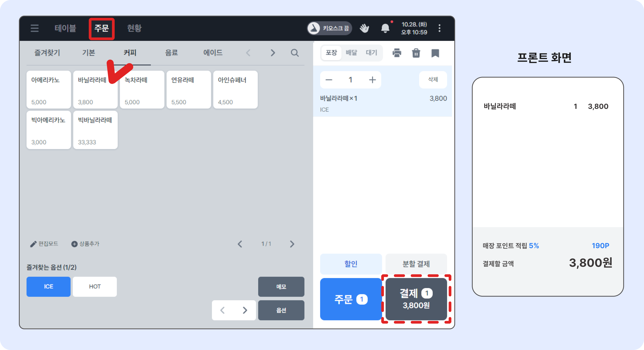Click the trash can icon
The height and width of the screenshot is (350, 644).
(x=416, y=53)
